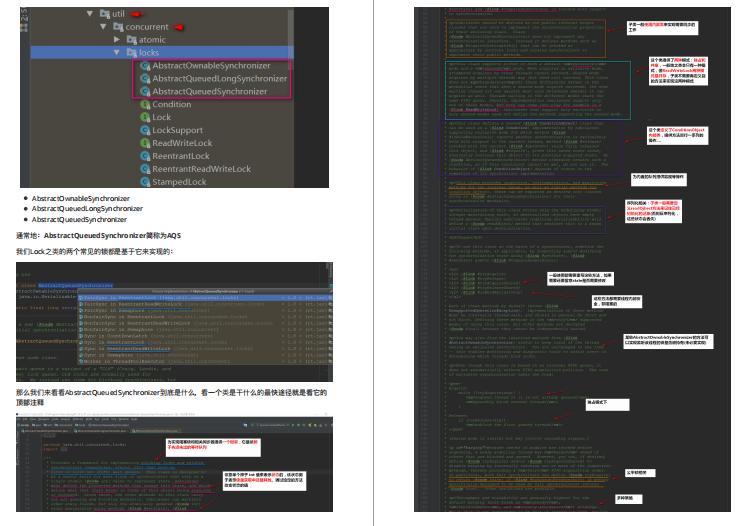Image resolution: width=742 pixels, height=526 pixels.
Task: Click the green Run icon in toolbar
Action: (293, 425)
